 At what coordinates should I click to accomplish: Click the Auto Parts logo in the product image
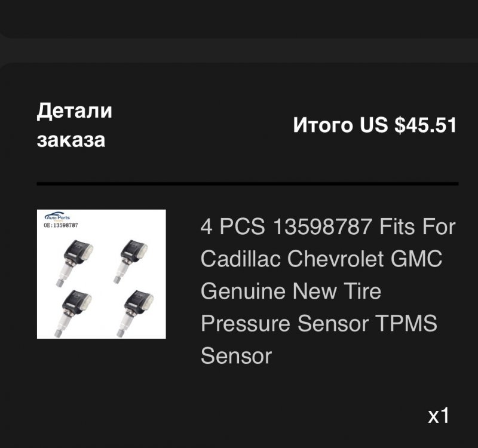click(x=57, y=218)
